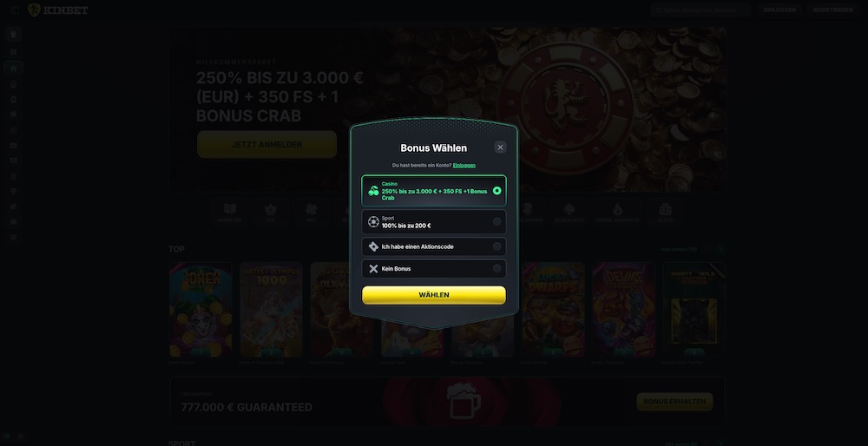Click Registrieren in the top bar
This screenshot has width=868, height=446.
tap(832, 10)
